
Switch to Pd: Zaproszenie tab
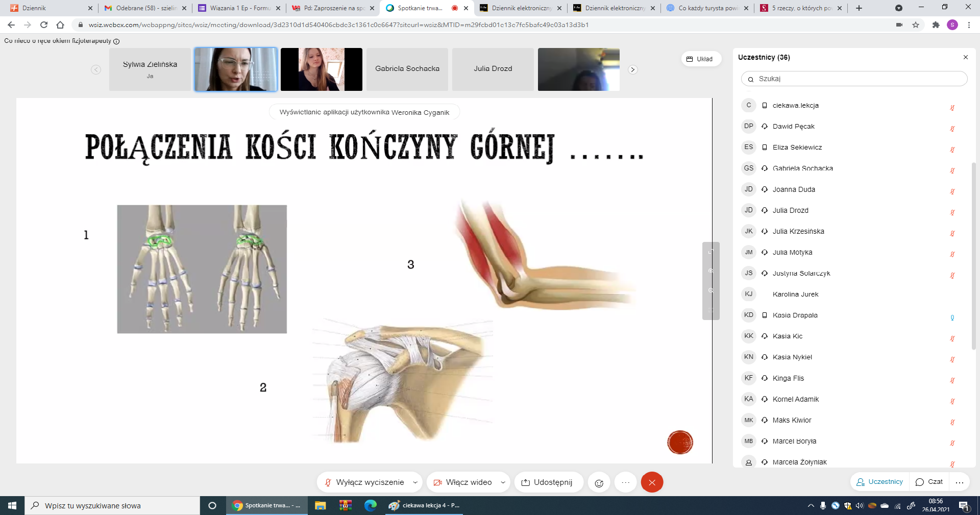coord(333,8)
